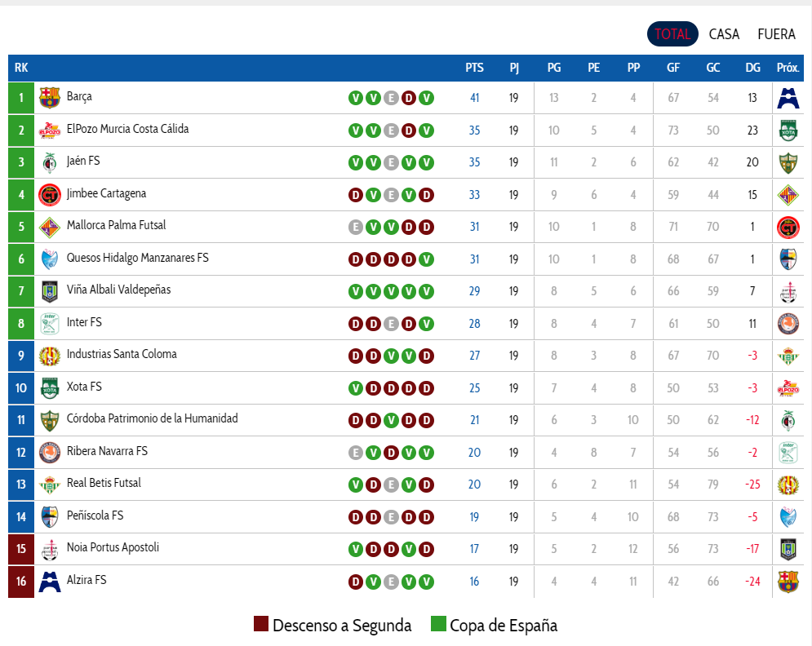Viewport: 812px width, 646px height.
Task: Sort table by PTS column header
Action: [474, 68]
